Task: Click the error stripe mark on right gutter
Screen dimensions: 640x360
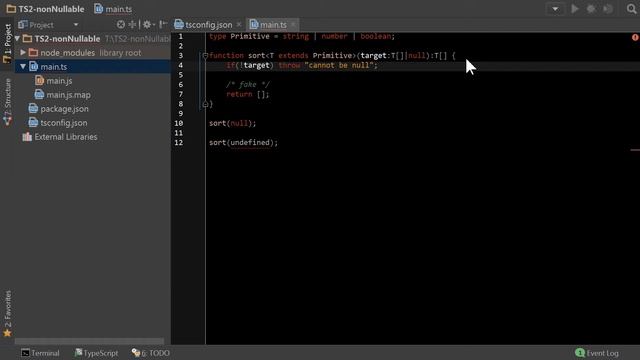Action: 635,150
